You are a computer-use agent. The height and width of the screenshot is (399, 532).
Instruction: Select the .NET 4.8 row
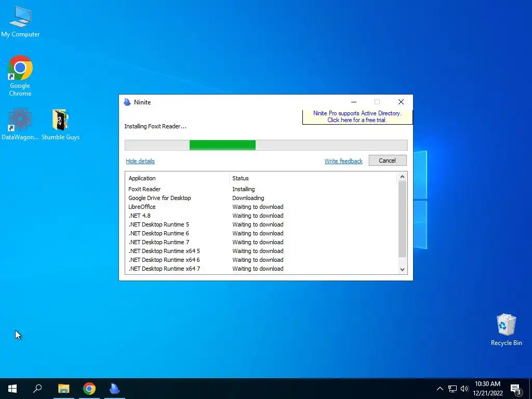tap(261, 216)
